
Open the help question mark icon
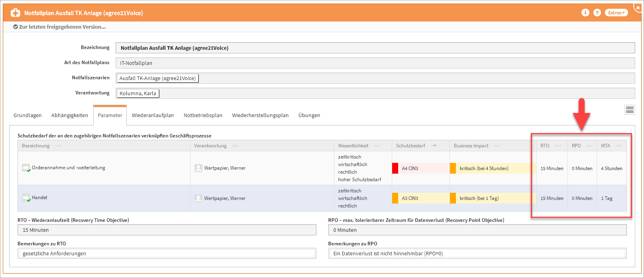tap(597, 13)
